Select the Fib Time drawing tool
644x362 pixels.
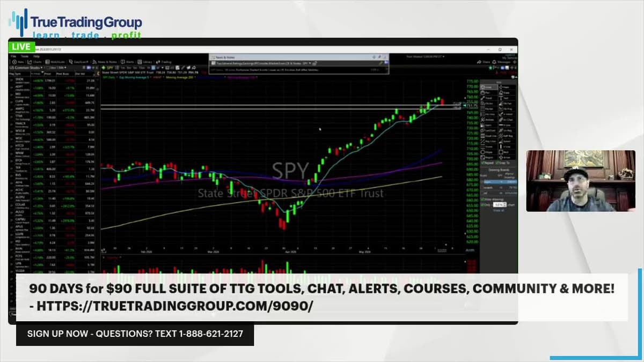point(488,114)
